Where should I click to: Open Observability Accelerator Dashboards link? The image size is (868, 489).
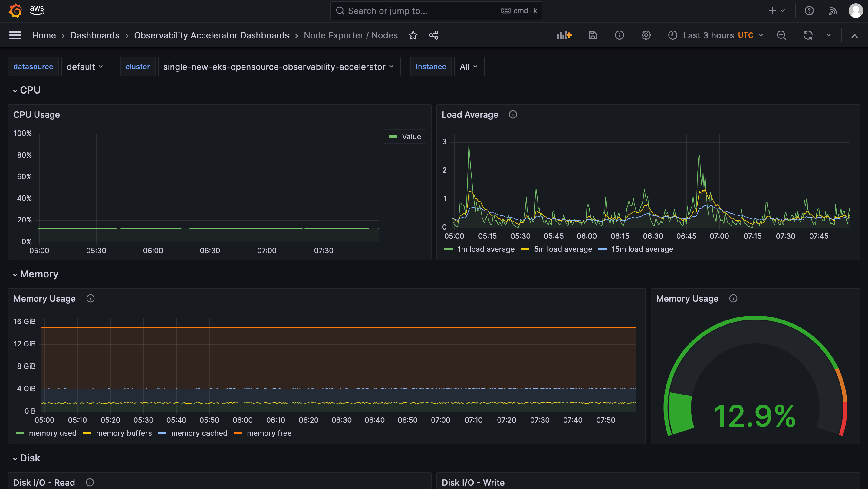(x=212, y=35)
